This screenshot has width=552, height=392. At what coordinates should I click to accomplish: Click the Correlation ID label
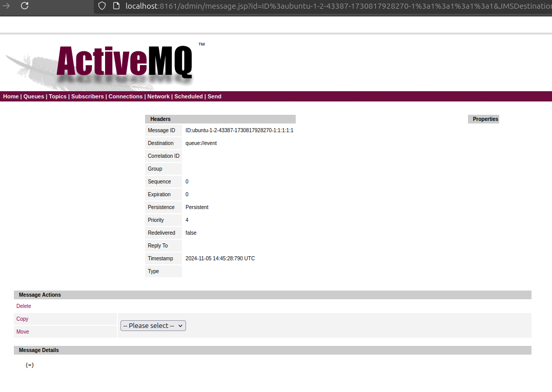point(163,156)
